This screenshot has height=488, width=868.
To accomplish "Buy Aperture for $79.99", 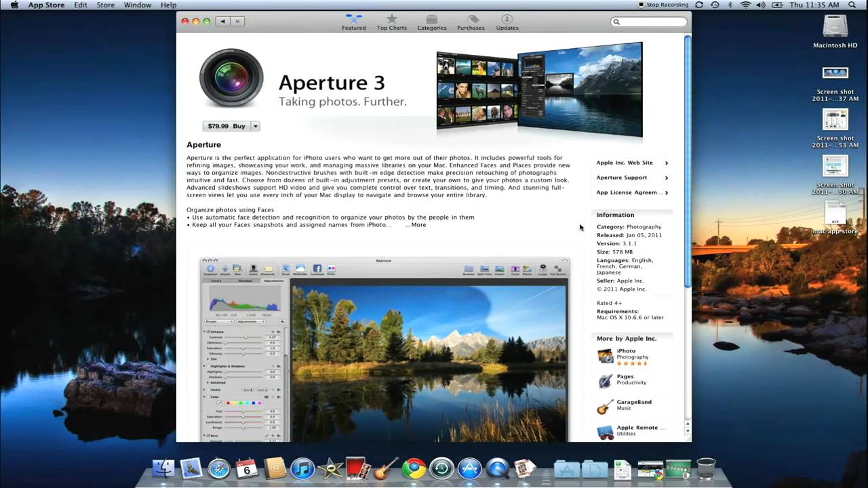I will tap(226, 126).
